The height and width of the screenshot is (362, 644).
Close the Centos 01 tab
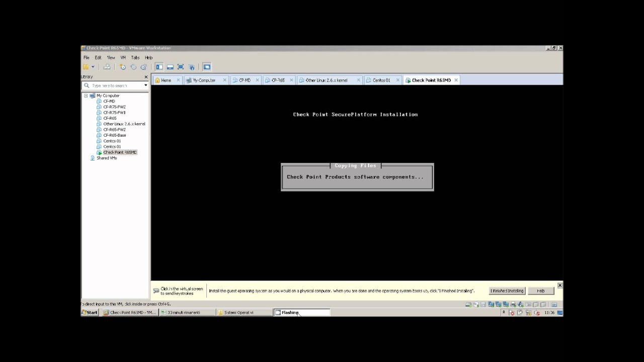click(x=398, y=80)
